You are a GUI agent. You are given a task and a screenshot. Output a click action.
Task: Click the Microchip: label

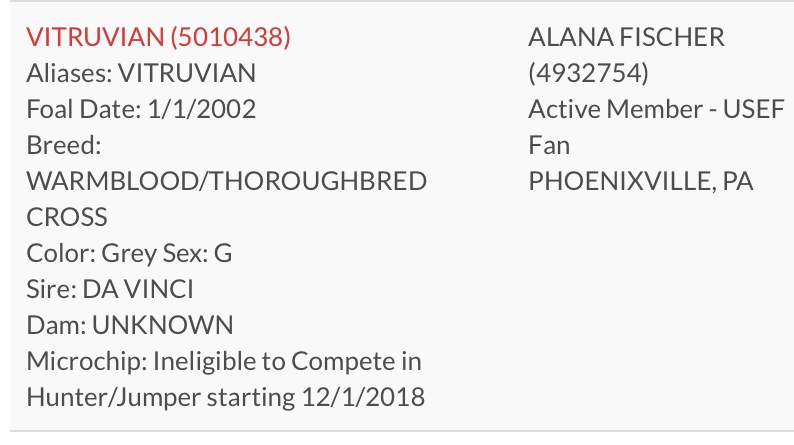point(87,361)
